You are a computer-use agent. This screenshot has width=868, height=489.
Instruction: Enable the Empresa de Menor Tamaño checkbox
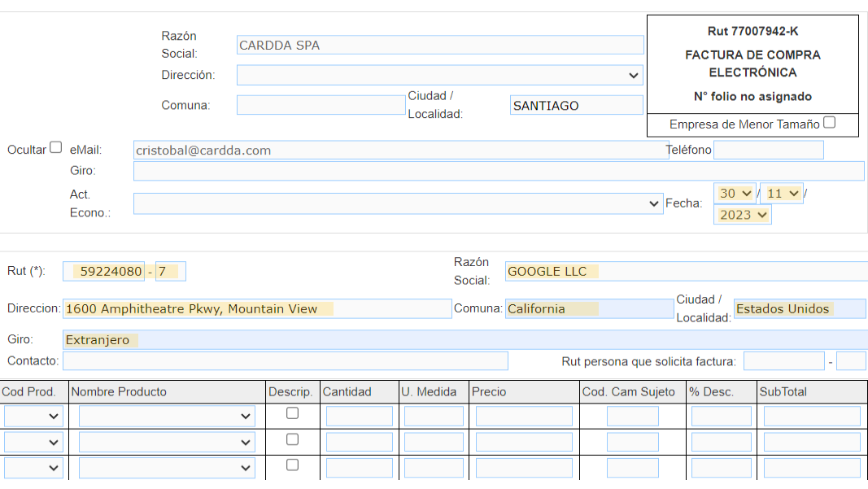(x=829, y=123)
